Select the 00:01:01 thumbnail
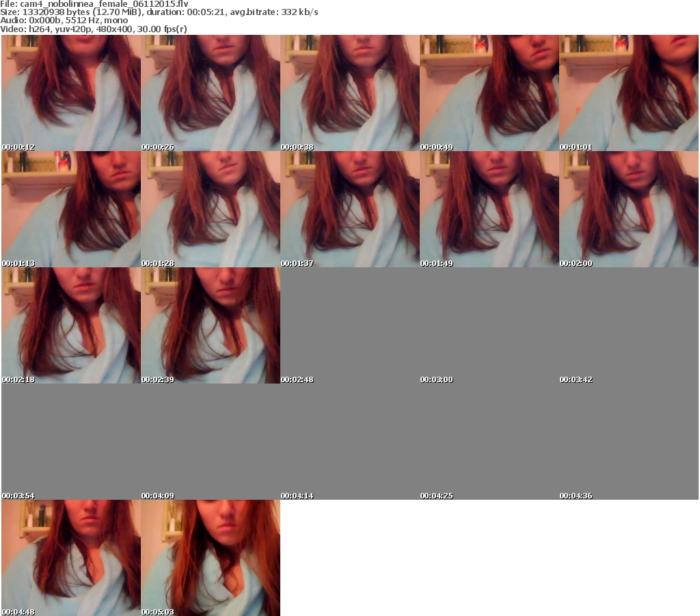The image size is (700, 616). (628, 93)
